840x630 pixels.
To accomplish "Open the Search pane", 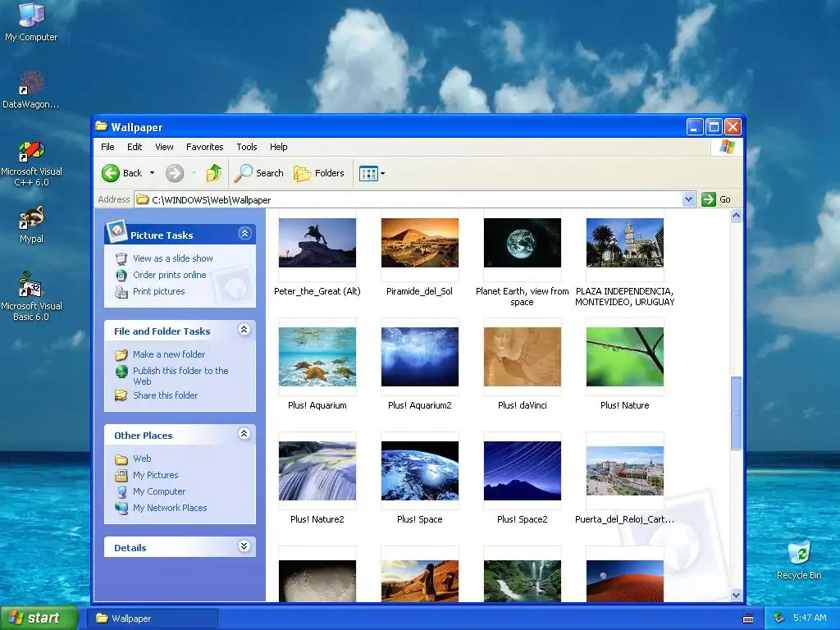I will (x=260, y=173).
